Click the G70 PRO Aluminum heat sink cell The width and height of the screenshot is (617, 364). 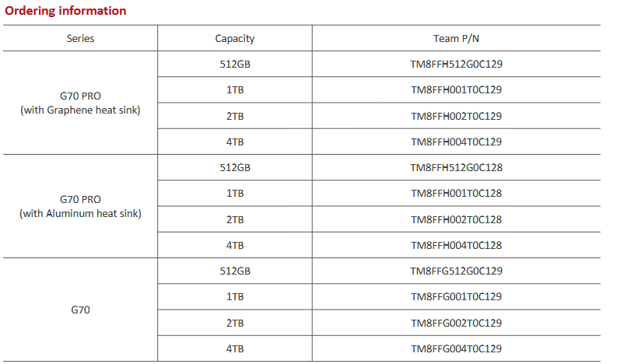point(80,207)
